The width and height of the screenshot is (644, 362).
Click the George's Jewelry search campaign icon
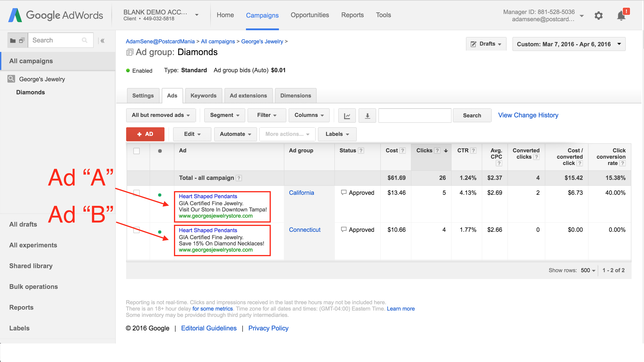tap(11, 79)
